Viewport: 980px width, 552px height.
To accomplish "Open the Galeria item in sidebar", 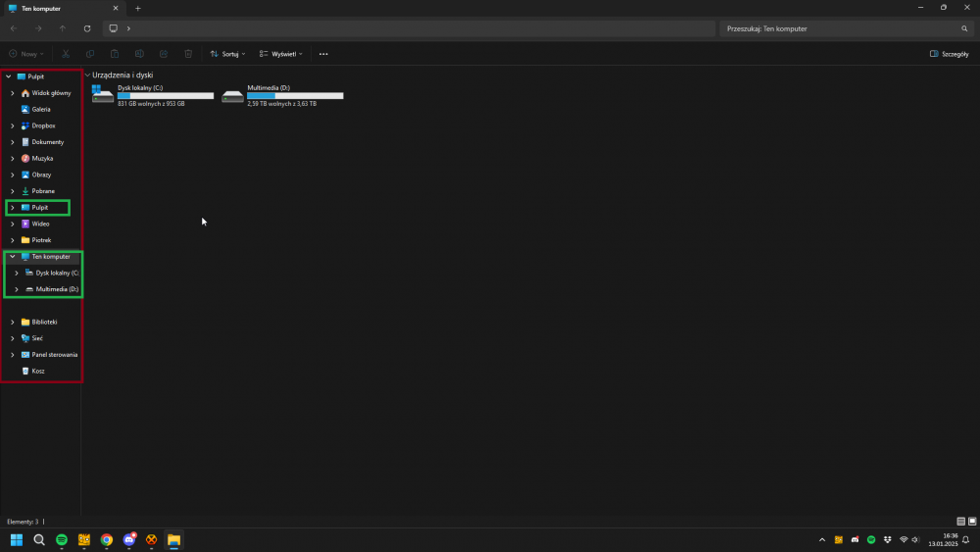I will [x=40, y=109].
